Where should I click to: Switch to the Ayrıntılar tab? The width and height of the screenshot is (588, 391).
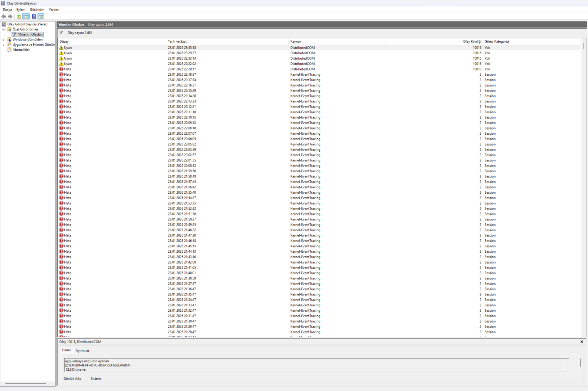83,350
